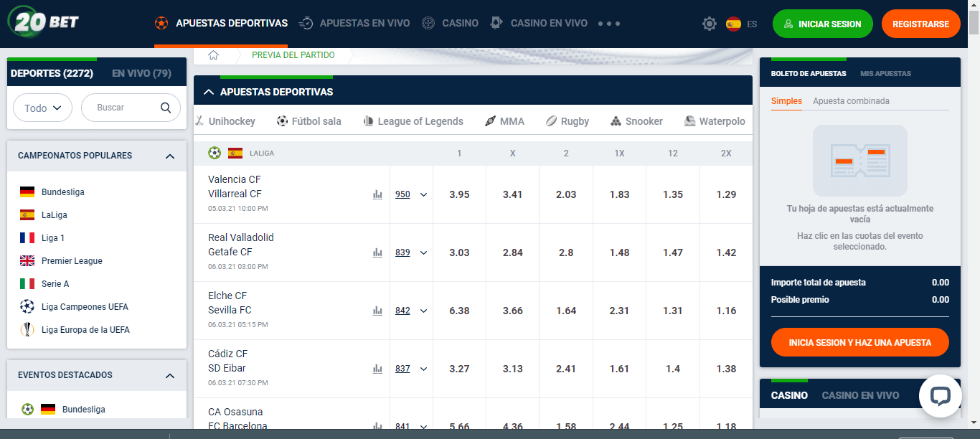This screenshot has width=980, height=439.
Task: Open the 837 markets link
Action: [x=402, y=369]
